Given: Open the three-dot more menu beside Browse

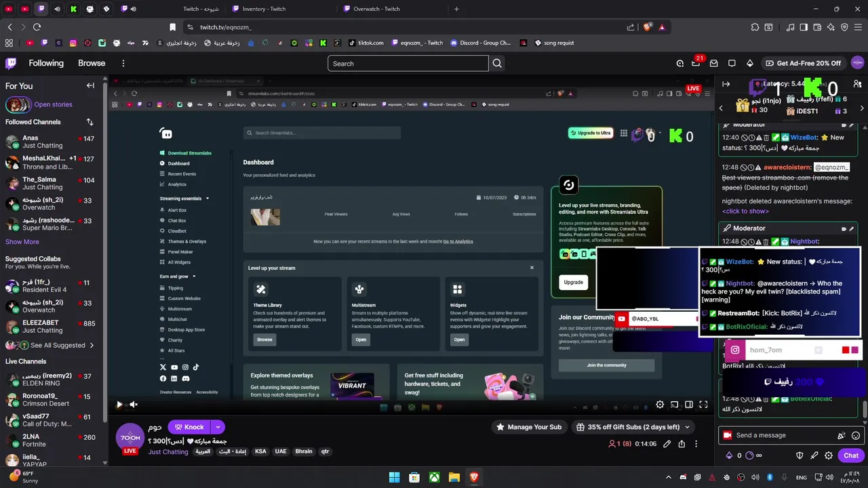Looking at the screenshot, I should point(123,63).
